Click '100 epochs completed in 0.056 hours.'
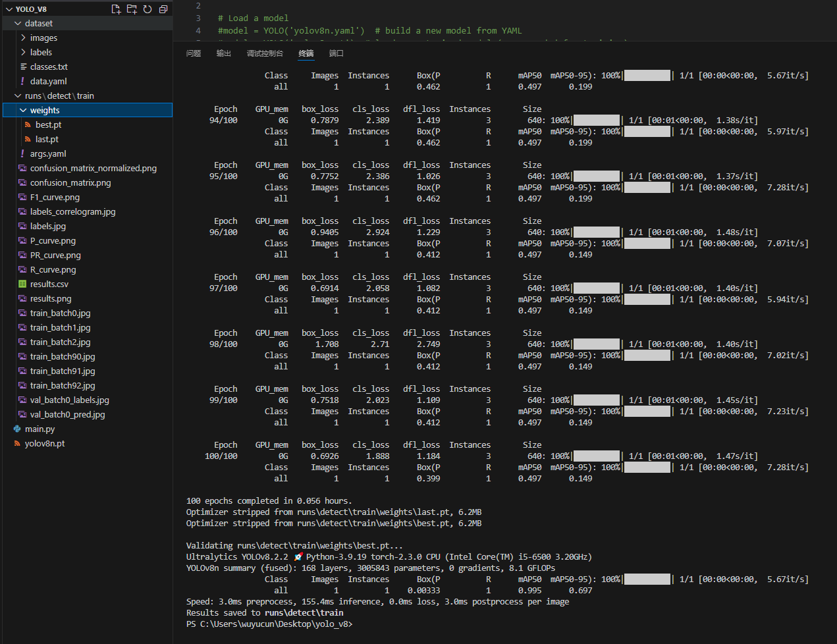The image size is (837, 644). pyautogui.click(x=269, y=500)
